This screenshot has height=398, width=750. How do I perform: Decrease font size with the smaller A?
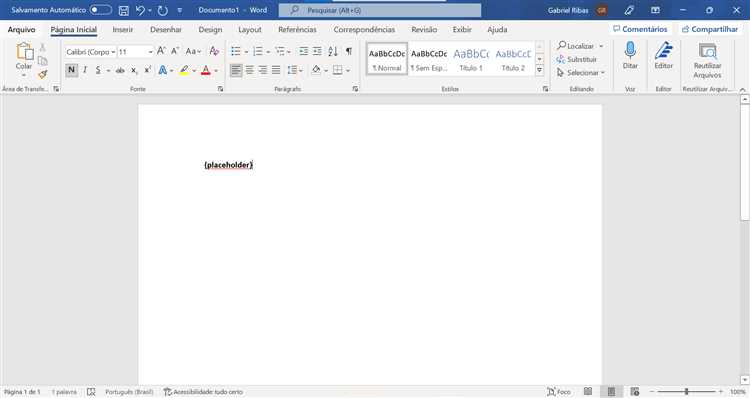point(175,51)
